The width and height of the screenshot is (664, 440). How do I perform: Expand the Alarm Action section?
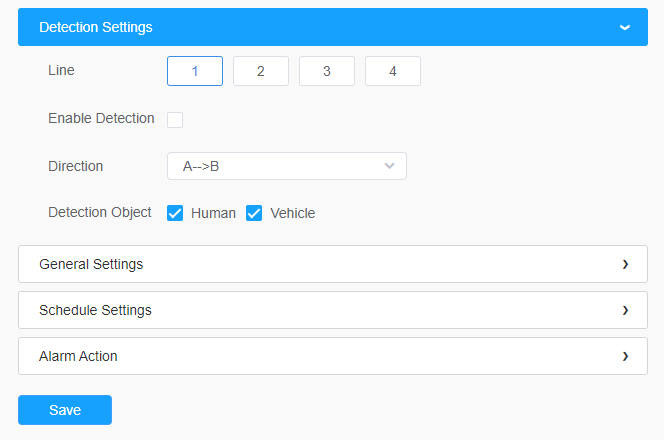pos(333,356)
